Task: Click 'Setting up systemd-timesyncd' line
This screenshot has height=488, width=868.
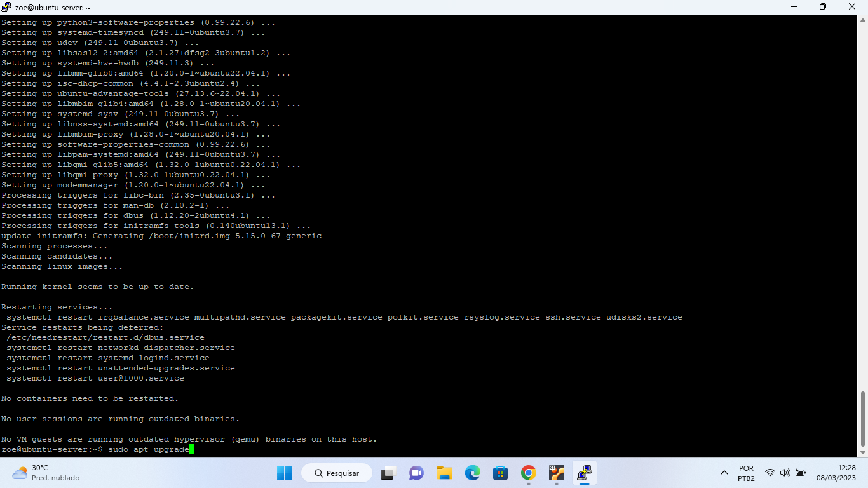Action: [x=133, y=32]
